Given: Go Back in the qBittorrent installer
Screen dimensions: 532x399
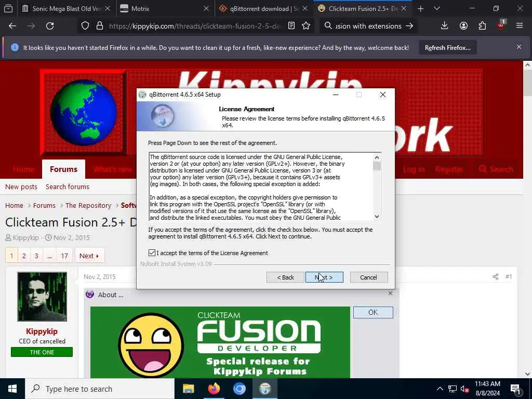Looking at the screenshot, I should click(x=285, y=277).
